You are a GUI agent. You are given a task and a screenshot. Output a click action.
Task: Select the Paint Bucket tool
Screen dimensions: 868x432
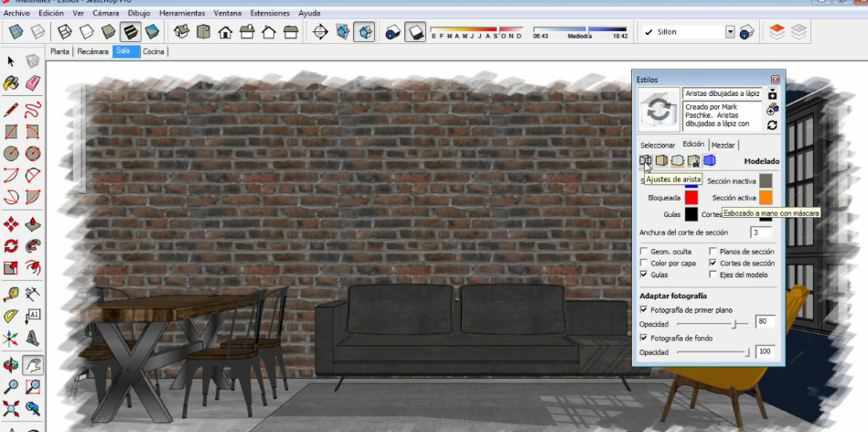coord(11,83)
